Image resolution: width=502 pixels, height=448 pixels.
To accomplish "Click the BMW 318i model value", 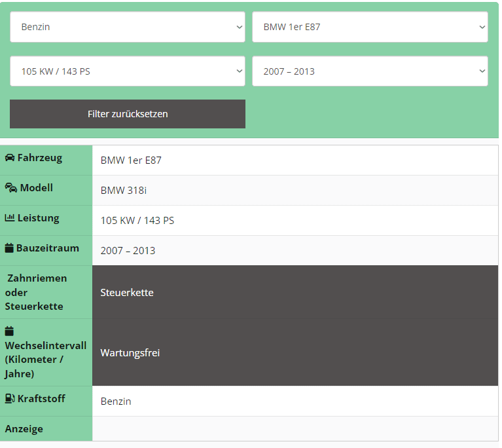I will pos(123,191).
